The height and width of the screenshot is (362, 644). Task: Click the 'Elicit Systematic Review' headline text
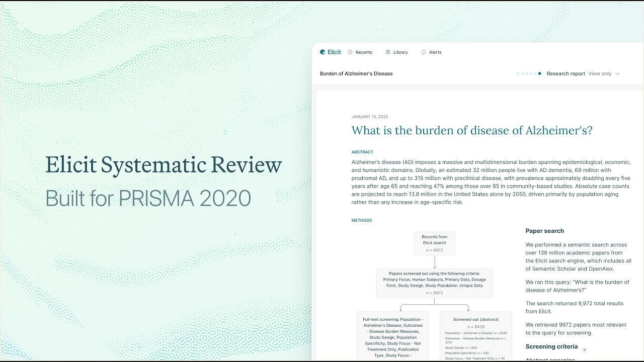(x=164, y=165)
